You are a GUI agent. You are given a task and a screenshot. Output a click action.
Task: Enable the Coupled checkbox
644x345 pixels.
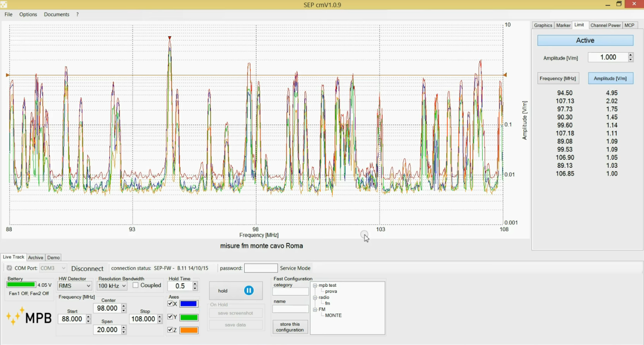136,285
